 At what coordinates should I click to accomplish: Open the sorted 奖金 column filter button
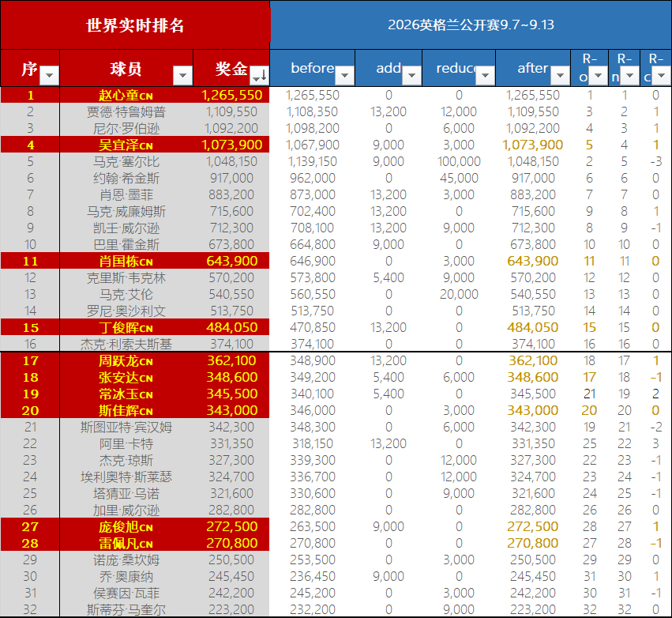click(259, 76)
